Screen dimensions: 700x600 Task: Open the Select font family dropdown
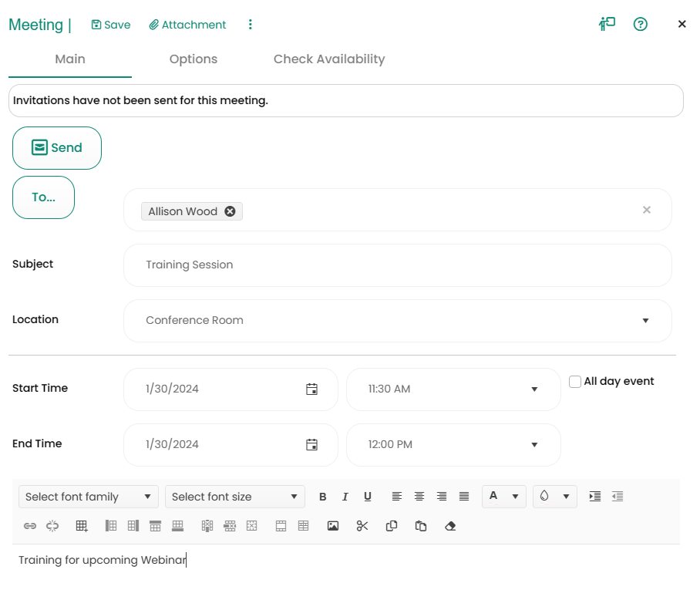click(88, 497)
